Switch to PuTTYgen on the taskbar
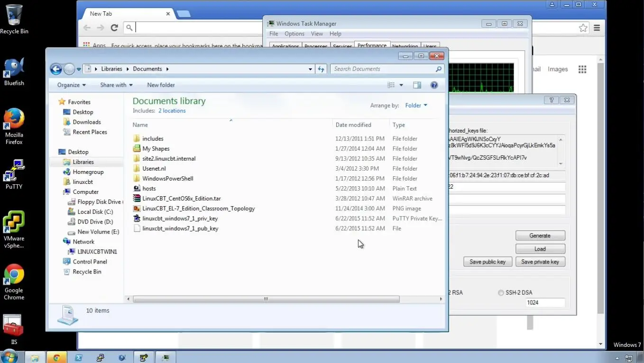This screenshot has width=644, height=363. [144, 358]
